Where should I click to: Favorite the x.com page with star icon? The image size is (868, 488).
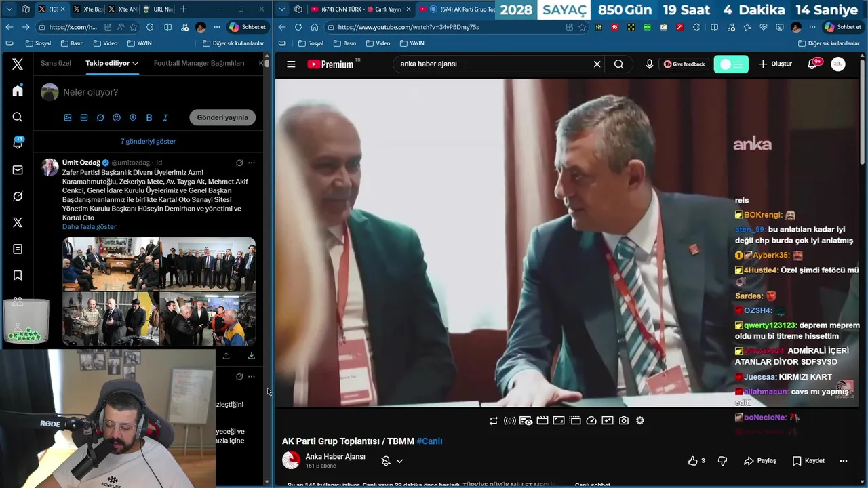[x=134, y=27]
